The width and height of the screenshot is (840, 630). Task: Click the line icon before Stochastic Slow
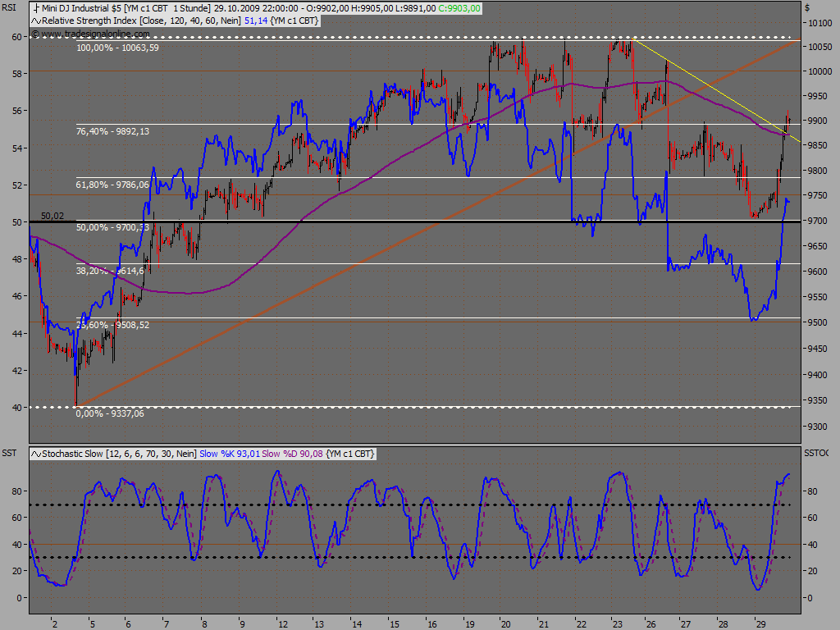[x=36, y=454]
